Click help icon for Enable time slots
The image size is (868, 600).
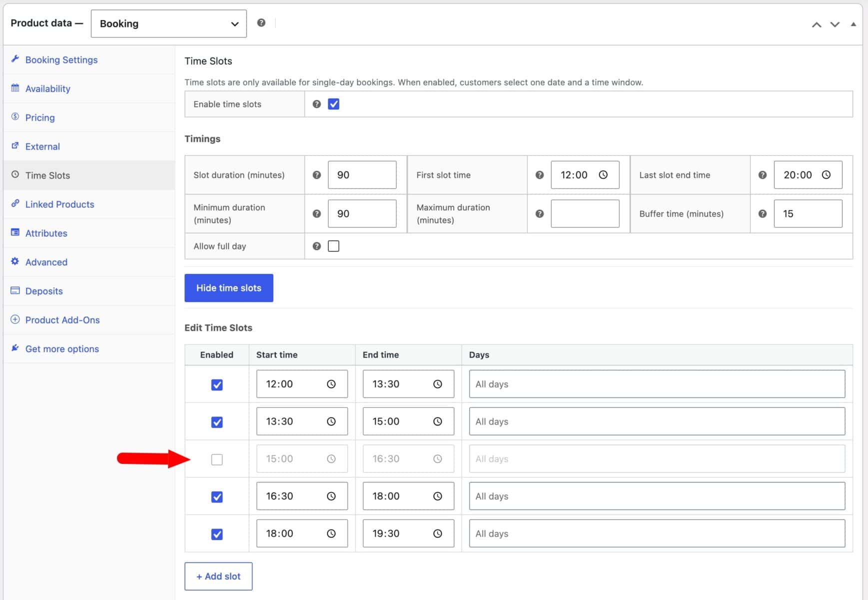pyautogui.click(x=317, y=104)
